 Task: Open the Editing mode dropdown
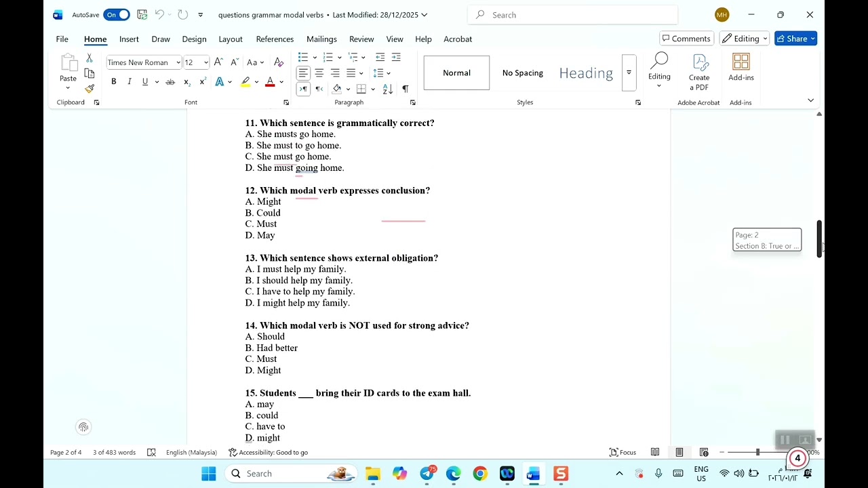click(745, 39)
